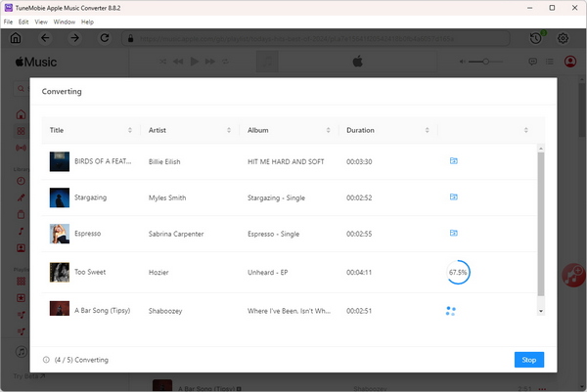Open the Window menu
Screen dimensions: 587x392
[65, 22]
